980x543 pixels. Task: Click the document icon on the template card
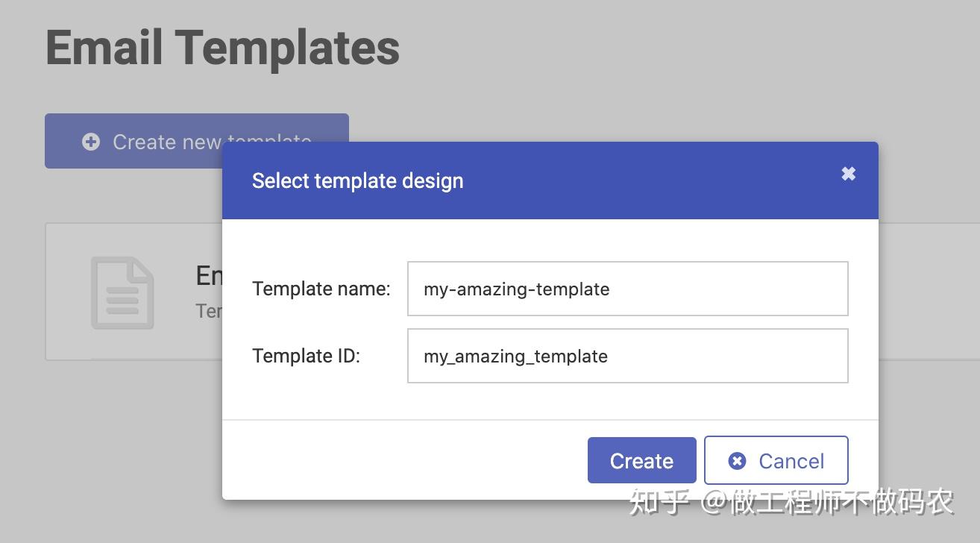122,292
